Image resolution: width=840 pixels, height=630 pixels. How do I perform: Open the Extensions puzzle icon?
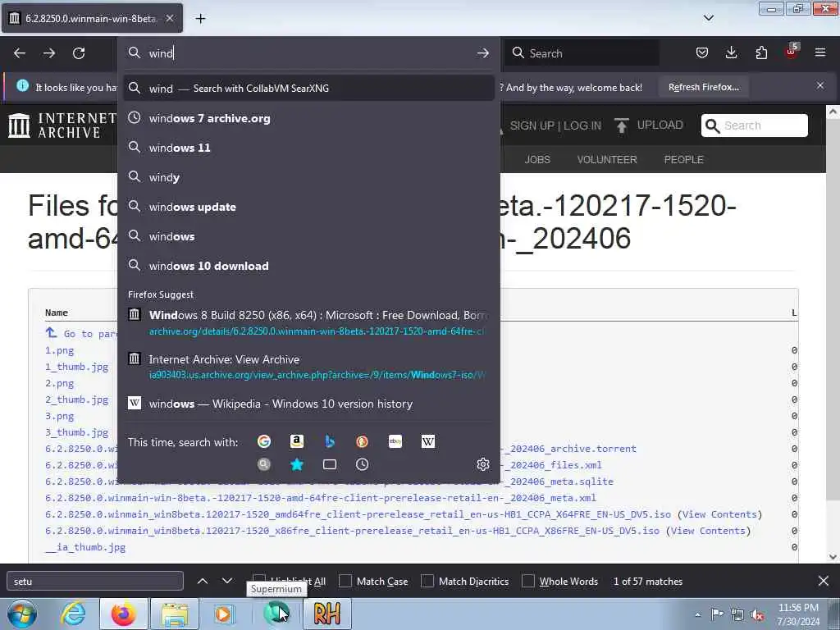(x=761, y=52)
